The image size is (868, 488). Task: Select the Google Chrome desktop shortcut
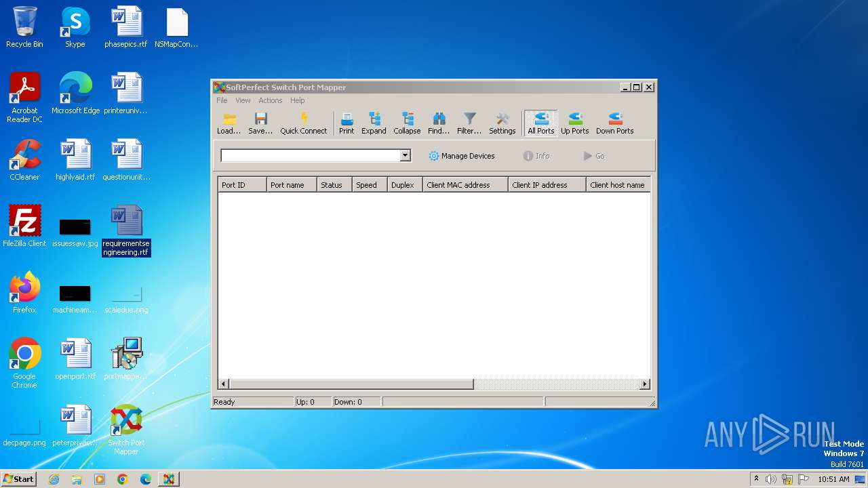(x=24, y=363)
